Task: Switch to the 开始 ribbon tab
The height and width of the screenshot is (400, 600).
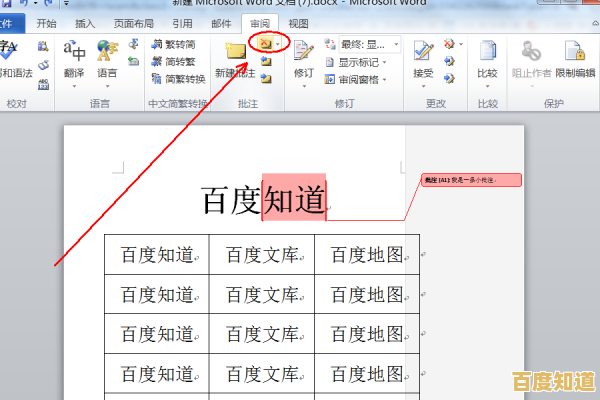Action: pyautogui.click(x=46, y=24)
